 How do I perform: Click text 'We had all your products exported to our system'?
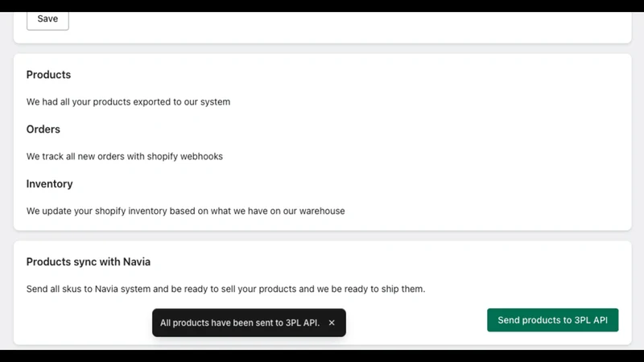(x=128, y=102)
